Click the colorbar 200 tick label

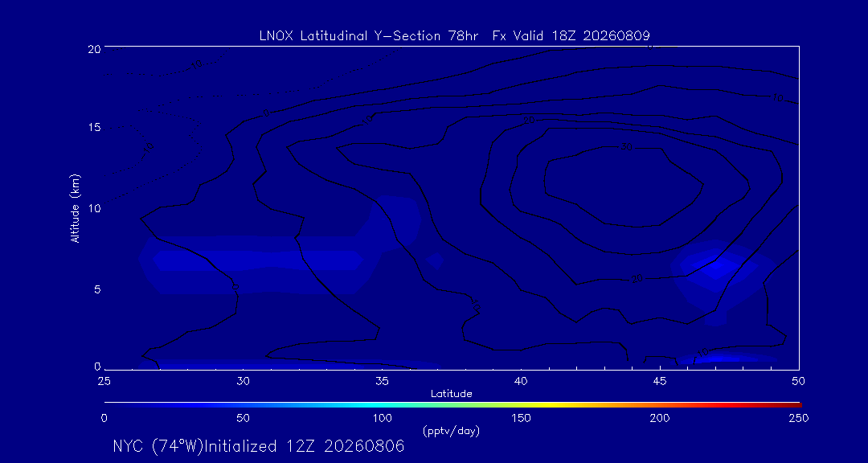point(660,418)
